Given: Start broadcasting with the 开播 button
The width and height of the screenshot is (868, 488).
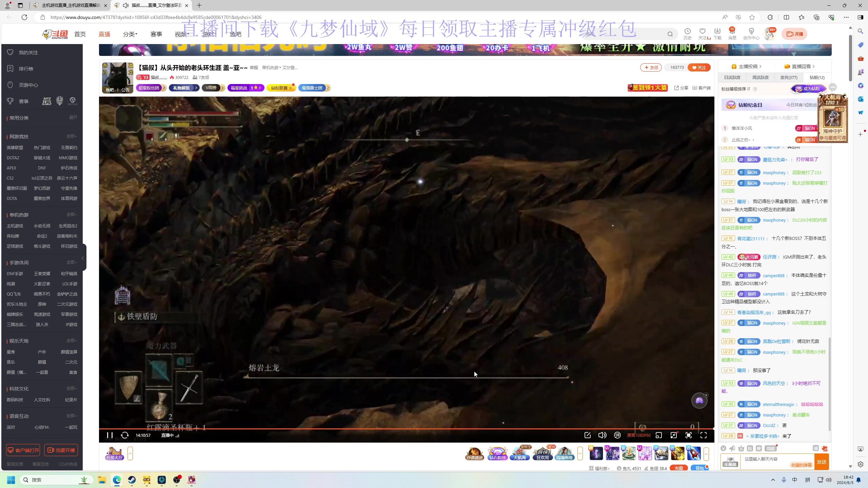Looking at the screenshot, I should point(794,34).
